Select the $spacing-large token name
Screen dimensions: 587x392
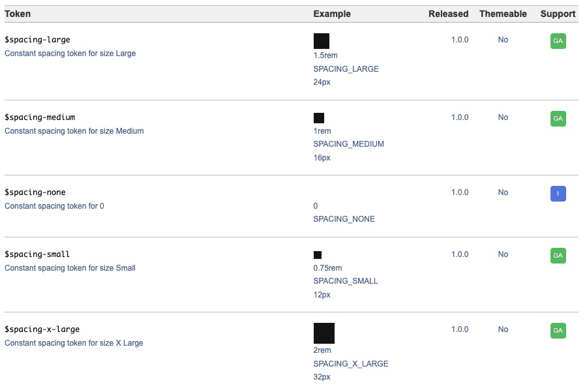[37, 40]
